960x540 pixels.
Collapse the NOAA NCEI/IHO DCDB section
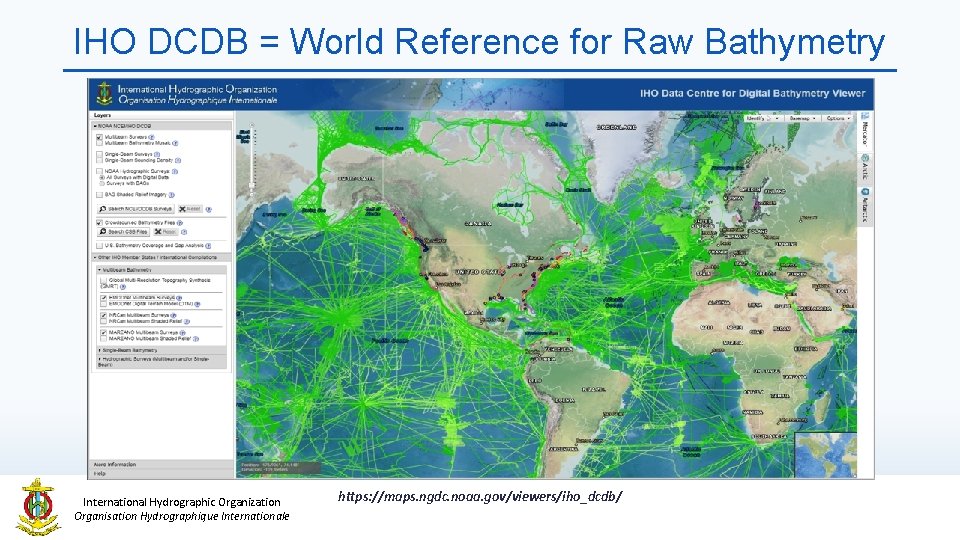162,126
